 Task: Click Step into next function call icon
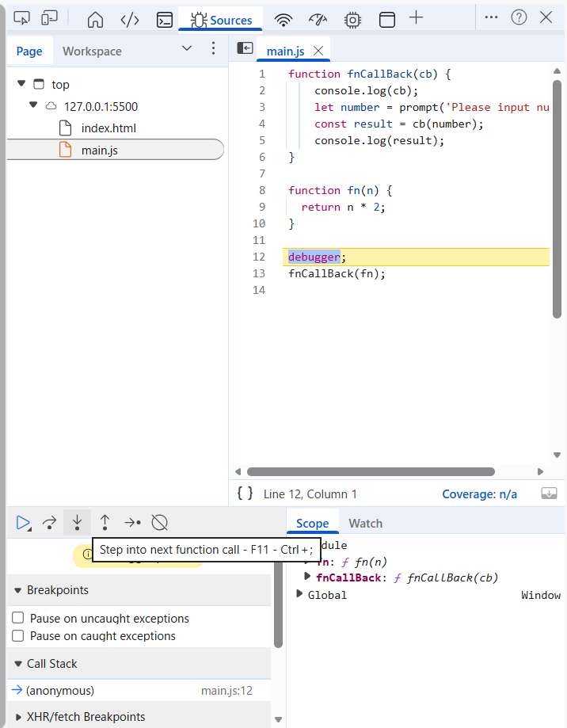point(77,523)
